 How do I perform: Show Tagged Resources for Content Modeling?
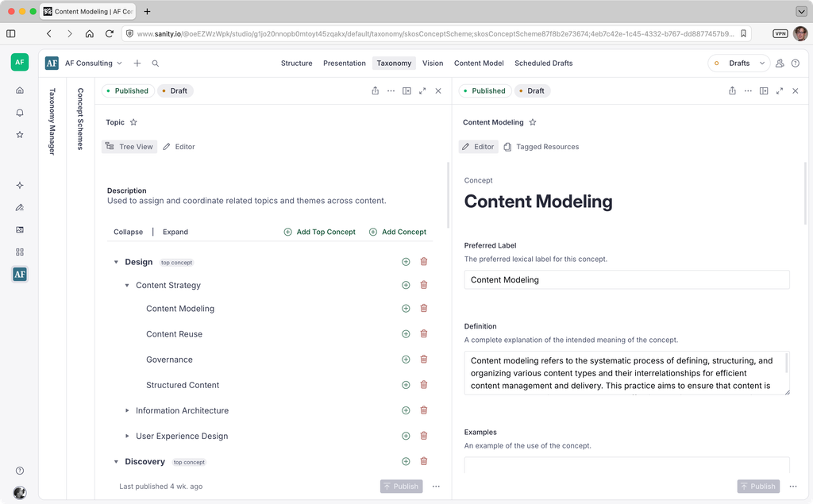pos(541,147)
